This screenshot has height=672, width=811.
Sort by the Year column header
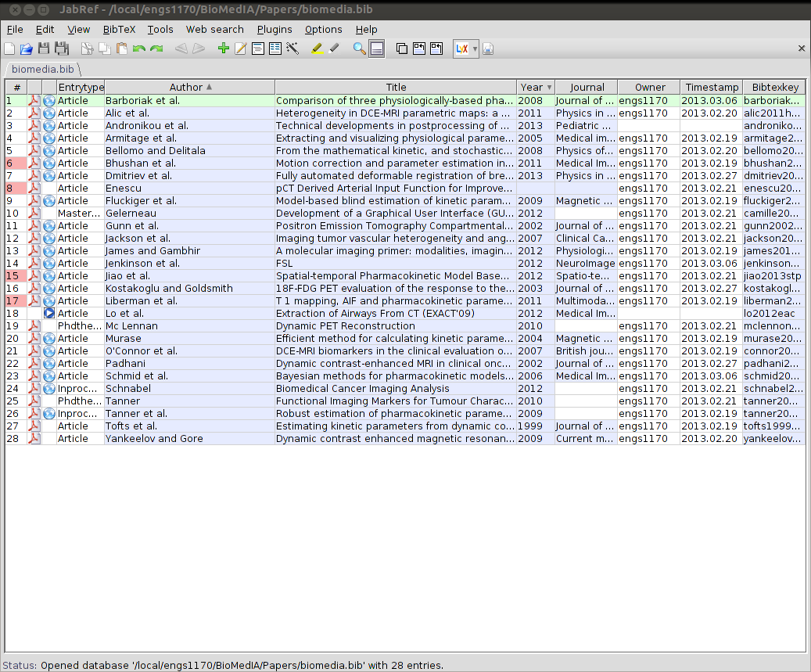coord(535,87)
